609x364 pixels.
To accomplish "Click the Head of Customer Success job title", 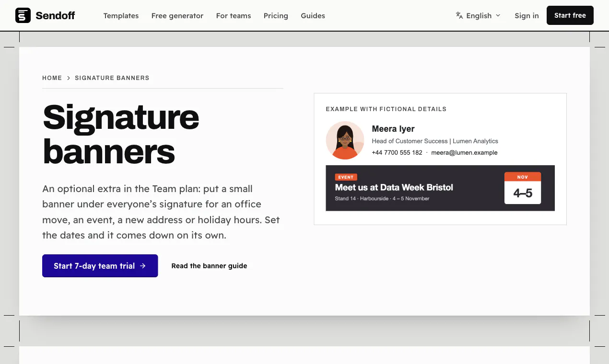I will tap(410, 141).
